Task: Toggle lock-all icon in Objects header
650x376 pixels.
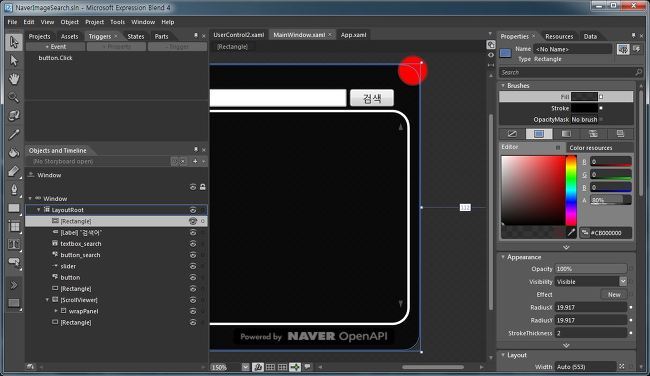Action: pos(203,187)
